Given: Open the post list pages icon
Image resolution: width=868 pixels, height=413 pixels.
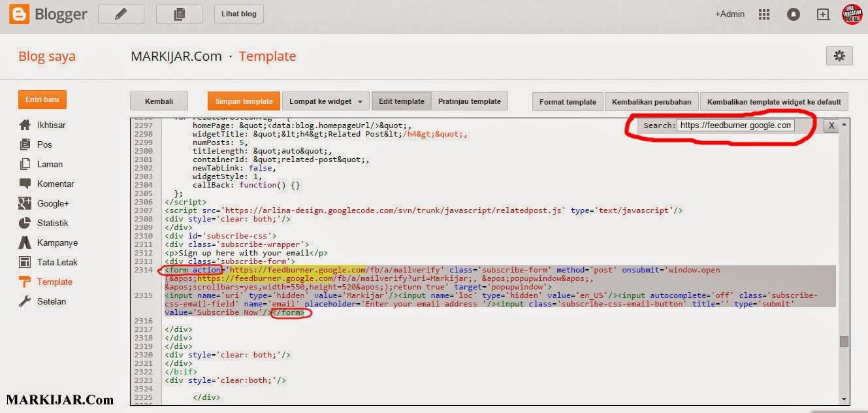Looking at the screenshot, I should [x=180, y=14].
